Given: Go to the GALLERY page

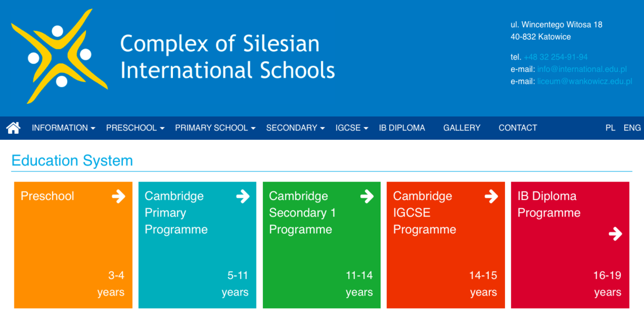Looking at the screenshot, I should pyautogui.click(x=462, y=128).
